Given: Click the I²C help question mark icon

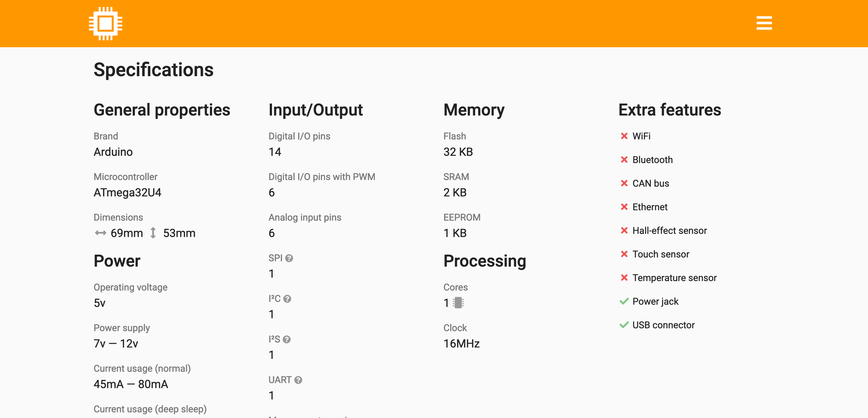Looking at the screenshot, I should (287, 299).
